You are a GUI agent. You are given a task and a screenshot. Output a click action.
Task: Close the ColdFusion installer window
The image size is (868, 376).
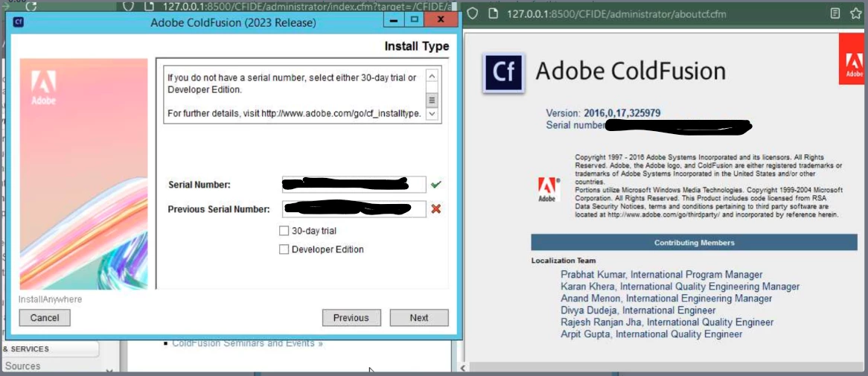pyautogui.click(x=441, y=21)
